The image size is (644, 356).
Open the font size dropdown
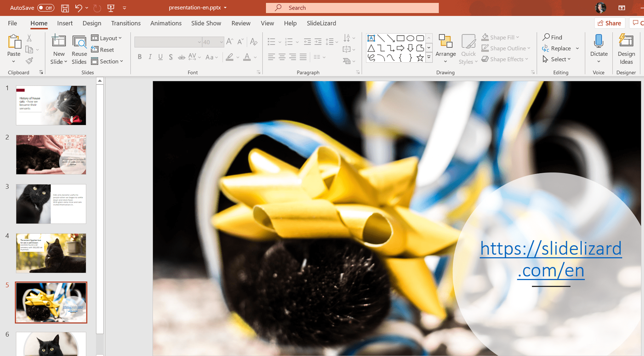(x=221, y=42)
